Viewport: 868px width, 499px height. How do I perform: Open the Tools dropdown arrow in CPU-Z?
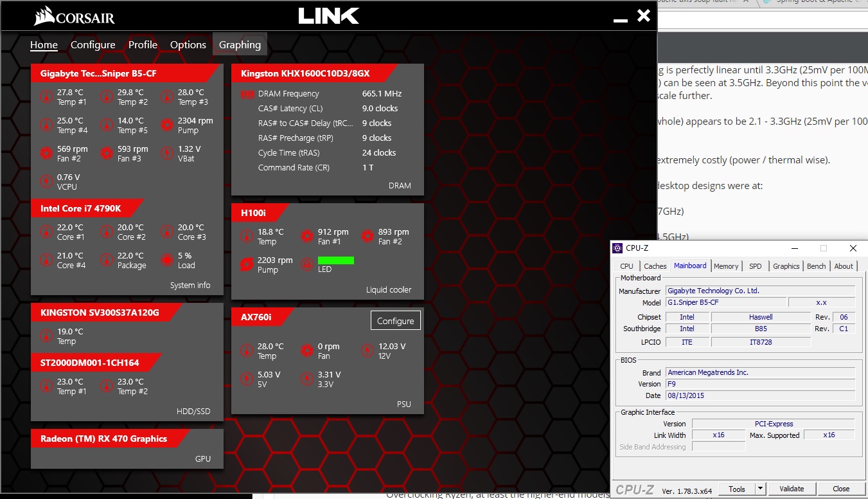[x=761, y=489]
